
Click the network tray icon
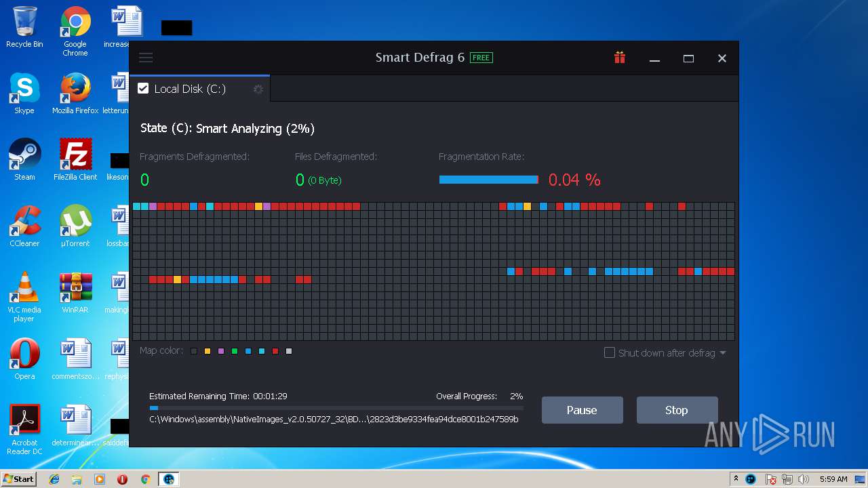click(x=788, y=479)
